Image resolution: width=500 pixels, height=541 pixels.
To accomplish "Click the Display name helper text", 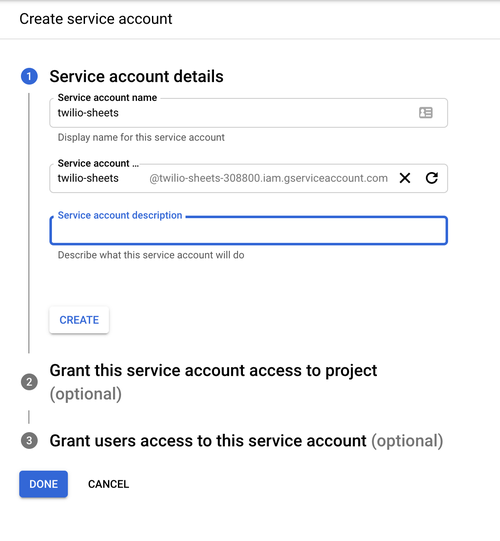I will tap(141, 137).
